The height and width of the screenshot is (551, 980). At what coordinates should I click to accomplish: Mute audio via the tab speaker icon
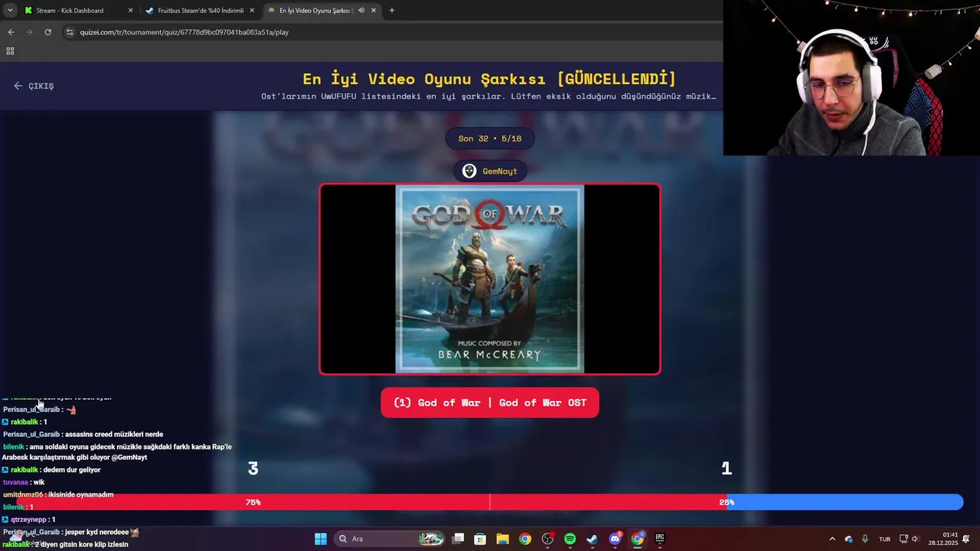[361, 11]
